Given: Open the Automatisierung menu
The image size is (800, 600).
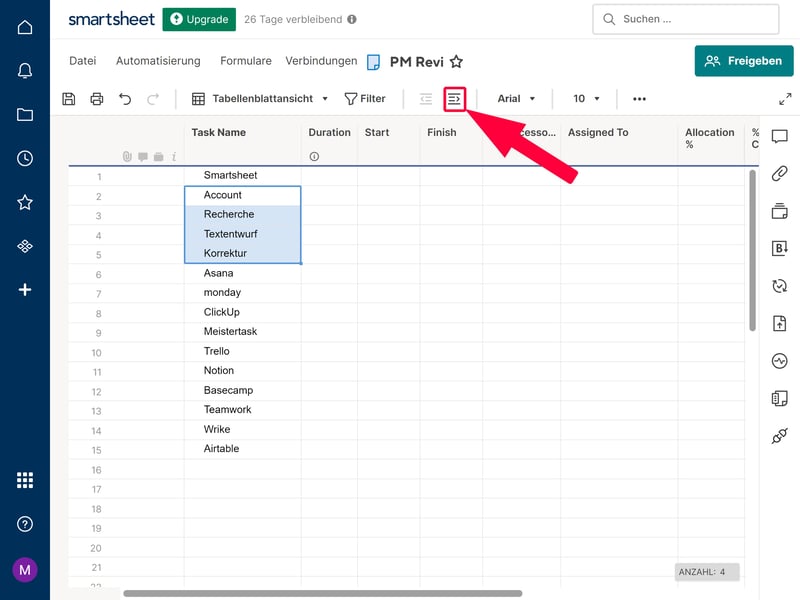Looking at the screenshot, I should (158, 61).
